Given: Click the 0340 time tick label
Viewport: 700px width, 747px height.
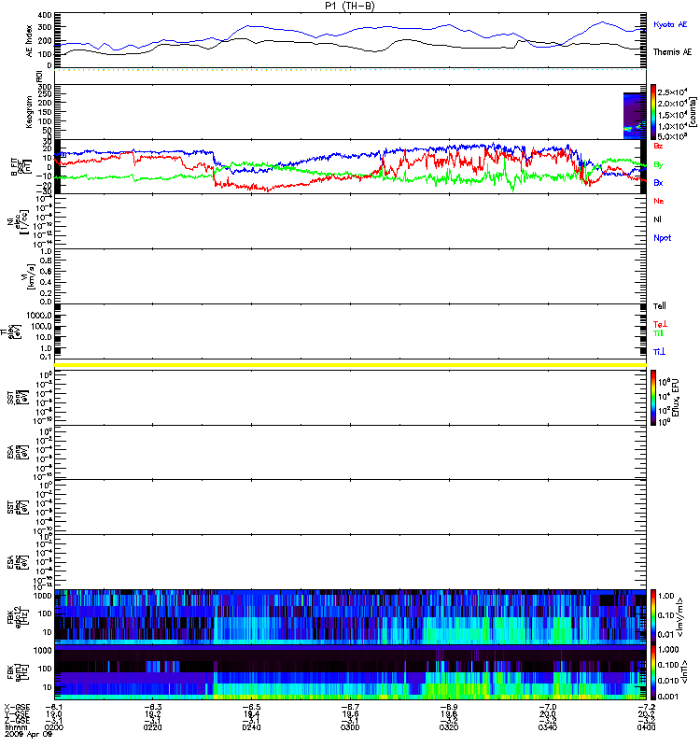Looking at the screenshot, I should [548, 727].
